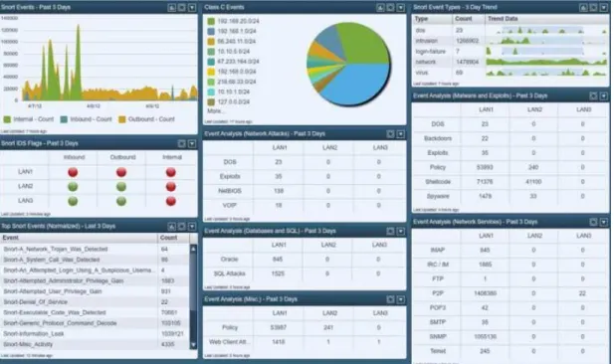This screenshot has height=364, width=614.
Task: Click export icon on Class C Events panel
Action: [380, 7]
